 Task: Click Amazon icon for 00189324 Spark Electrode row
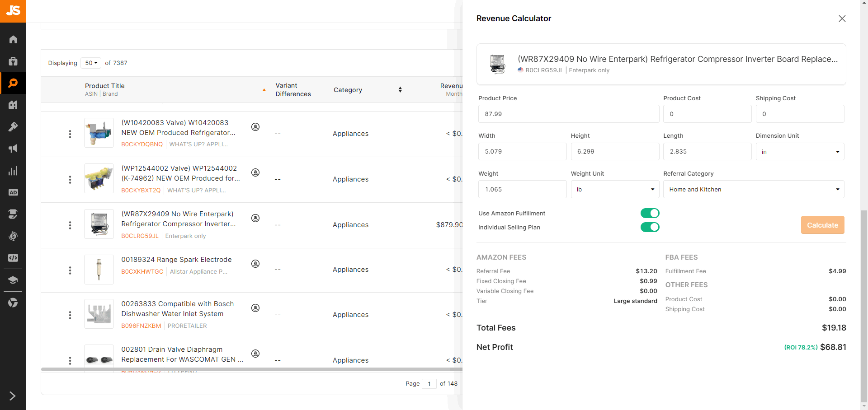click(x=255, y=264)
